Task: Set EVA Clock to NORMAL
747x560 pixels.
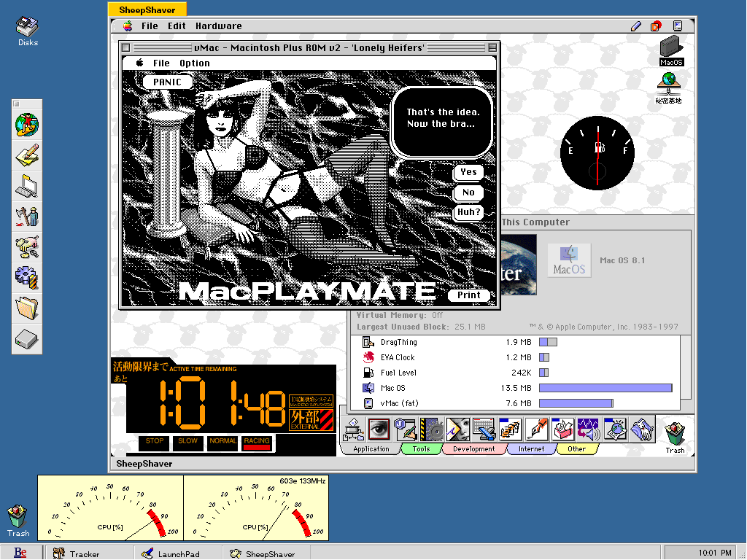Action: (x=222, y=443)
